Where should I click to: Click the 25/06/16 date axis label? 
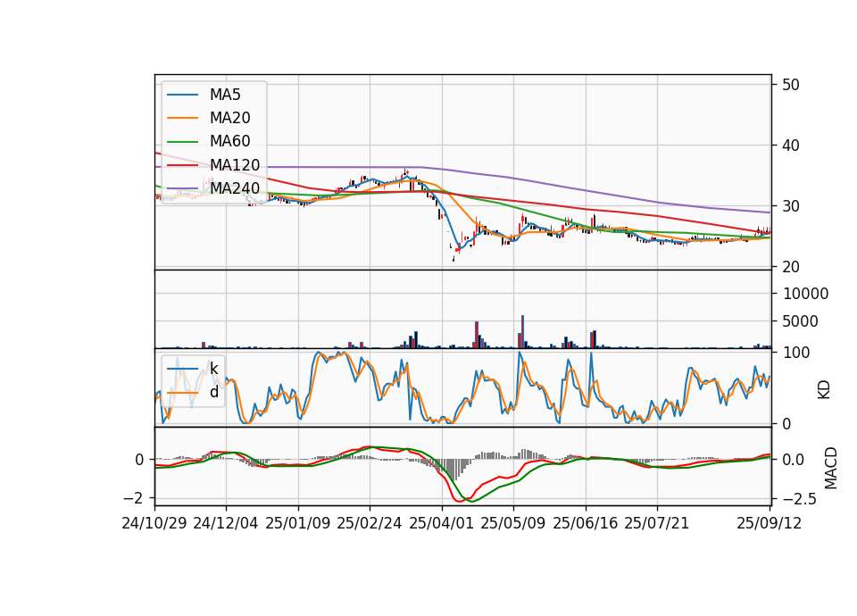coord(585,523)
